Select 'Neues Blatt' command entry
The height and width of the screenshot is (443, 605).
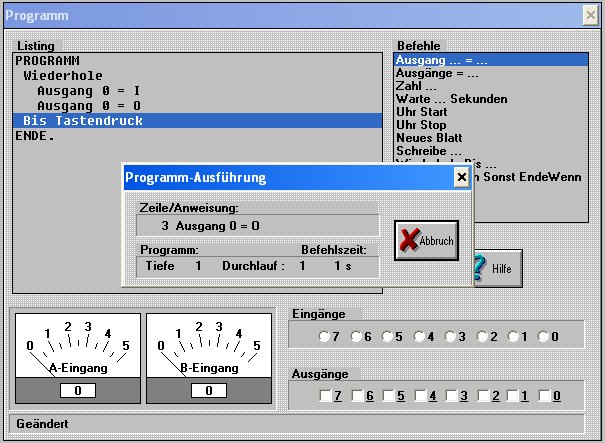[x=427, y=138]
